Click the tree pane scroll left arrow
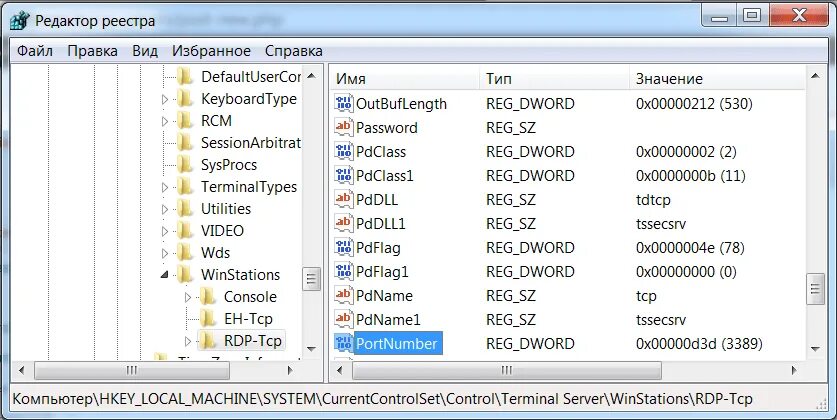837x420 pixels. [x=21, y=370]
